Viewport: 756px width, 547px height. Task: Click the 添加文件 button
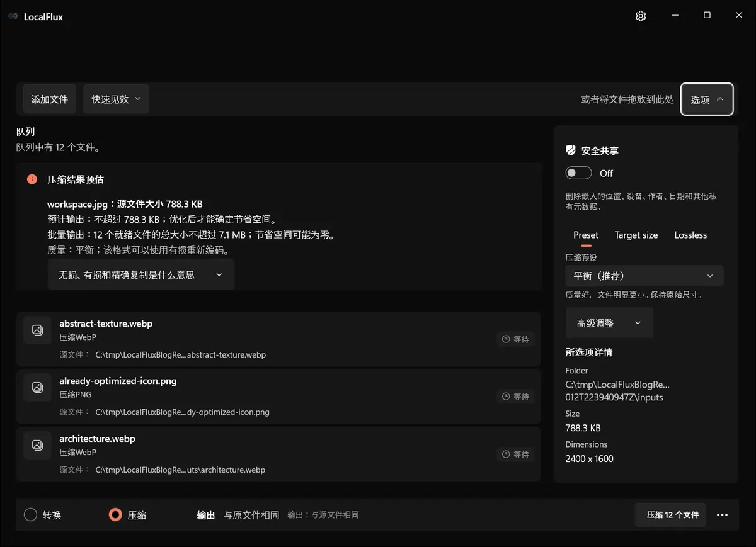(50, 99)
